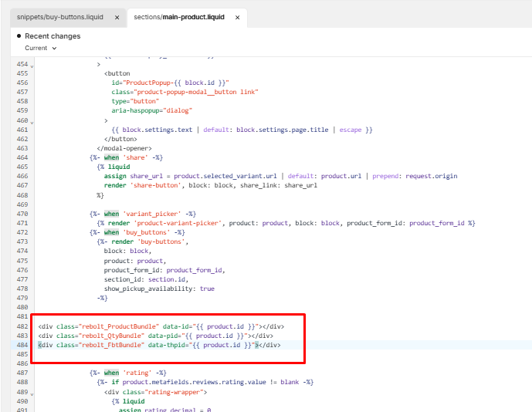
Task: Click render 'share-button' line
Action: click(x=210, y=185)
